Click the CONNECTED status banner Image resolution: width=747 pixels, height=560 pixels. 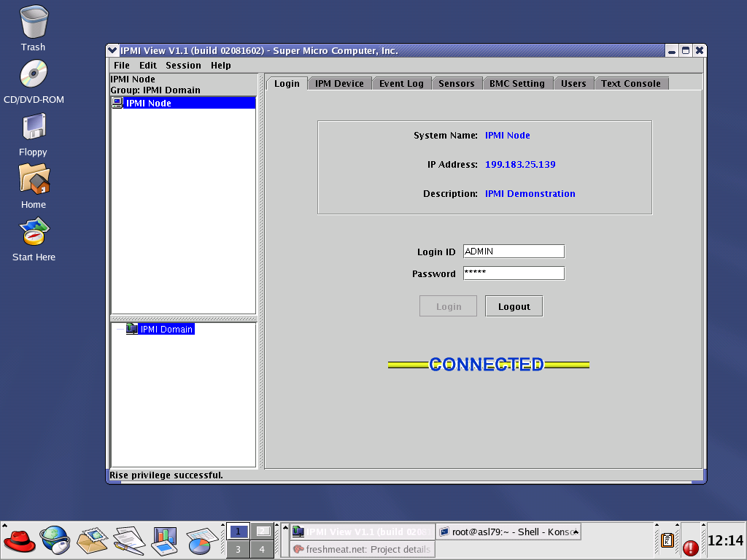[x=488, y=365]
